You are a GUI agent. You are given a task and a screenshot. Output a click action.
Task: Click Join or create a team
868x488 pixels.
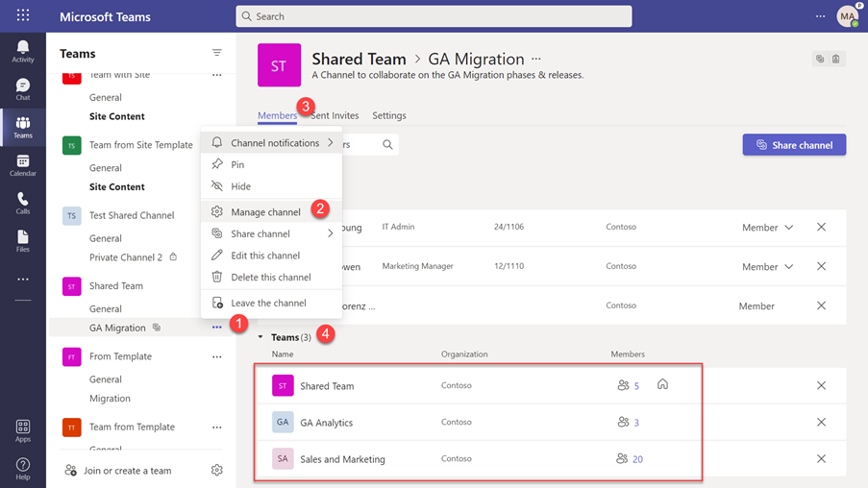pos(127,471)
